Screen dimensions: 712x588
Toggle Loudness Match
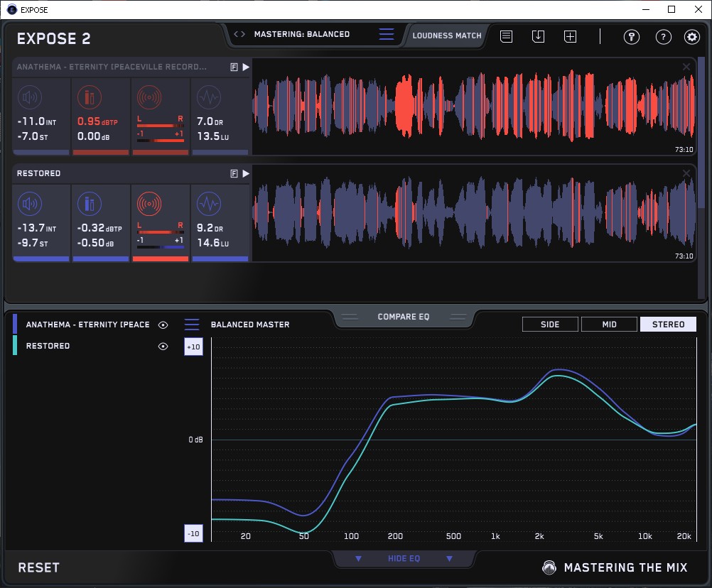point(446,35)
